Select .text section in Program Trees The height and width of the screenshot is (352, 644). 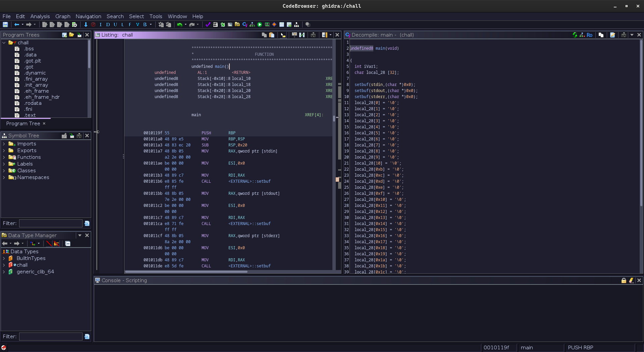coord(30,115)
